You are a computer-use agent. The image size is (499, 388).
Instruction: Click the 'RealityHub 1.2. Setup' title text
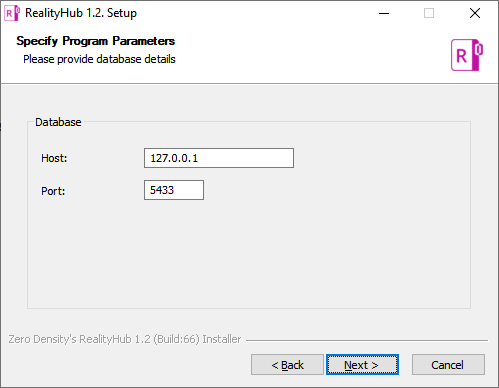coord(81,13)
